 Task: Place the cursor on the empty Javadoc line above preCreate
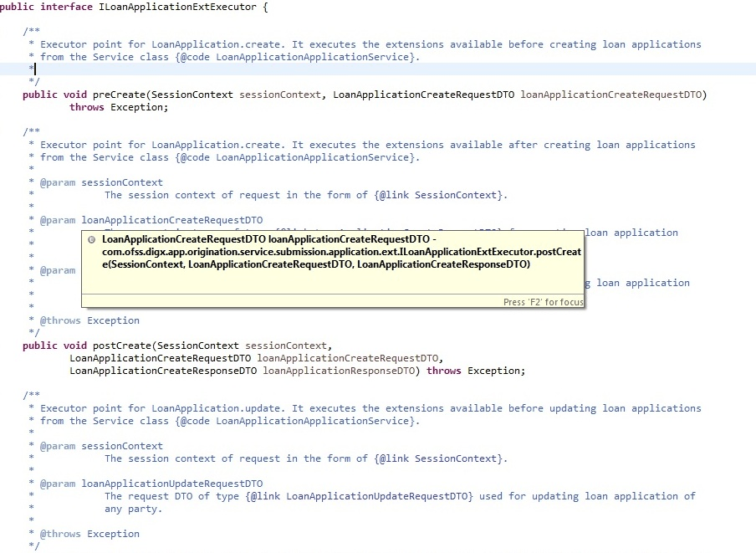tap(33, 69)
